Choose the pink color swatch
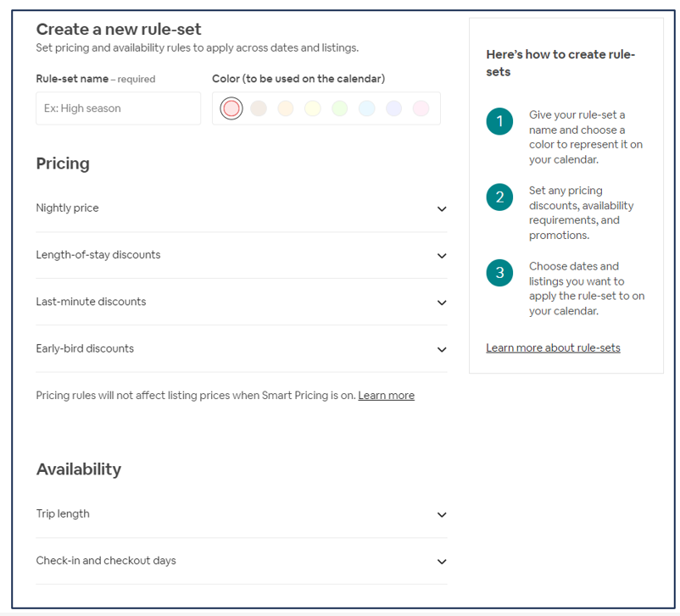Viewport: 680px width, 616px height. pyautogui.click(x=421, y=108)
